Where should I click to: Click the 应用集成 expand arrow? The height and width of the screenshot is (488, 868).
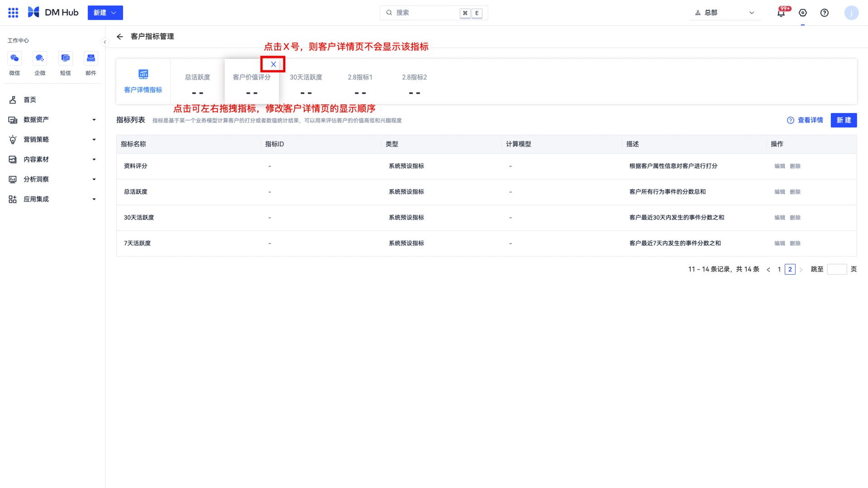pyautogui.click(x=94, y=199)
